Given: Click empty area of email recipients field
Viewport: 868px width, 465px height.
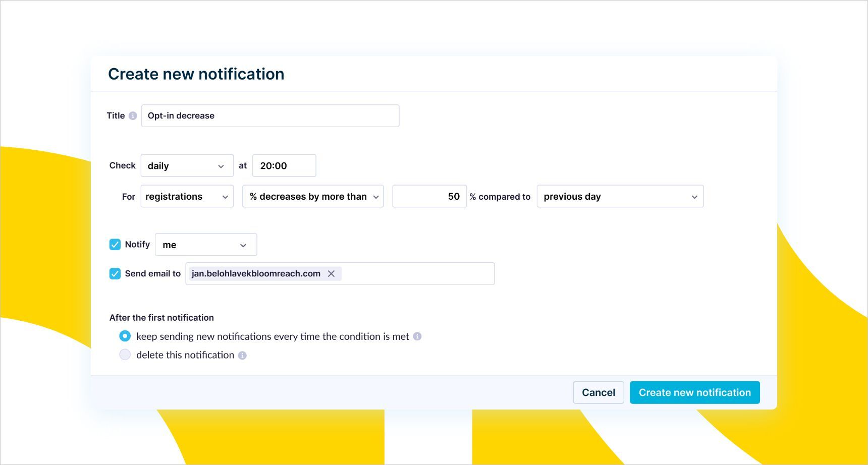Looking at the screenshot, I should (x=418, y=273).
